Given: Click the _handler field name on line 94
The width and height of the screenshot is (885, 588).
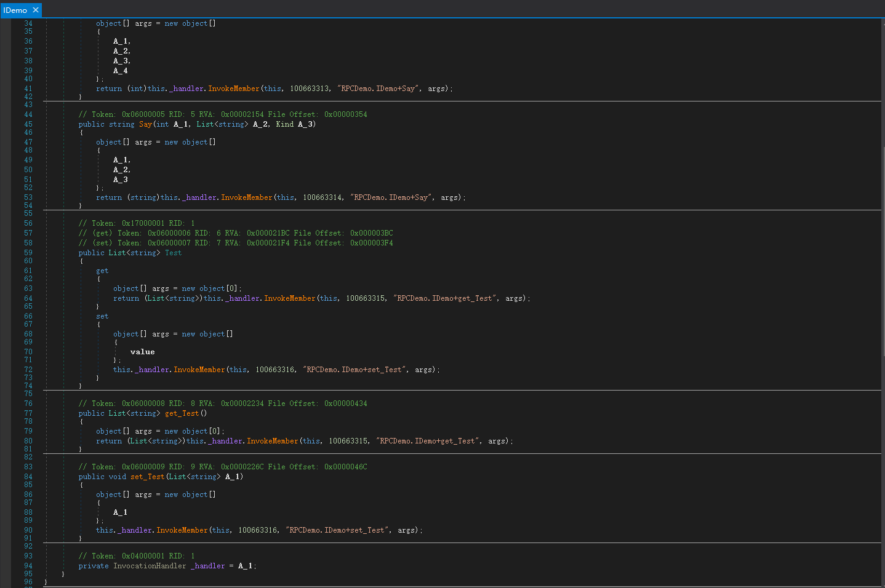Looking at the screenshot, I should [207, 566].
